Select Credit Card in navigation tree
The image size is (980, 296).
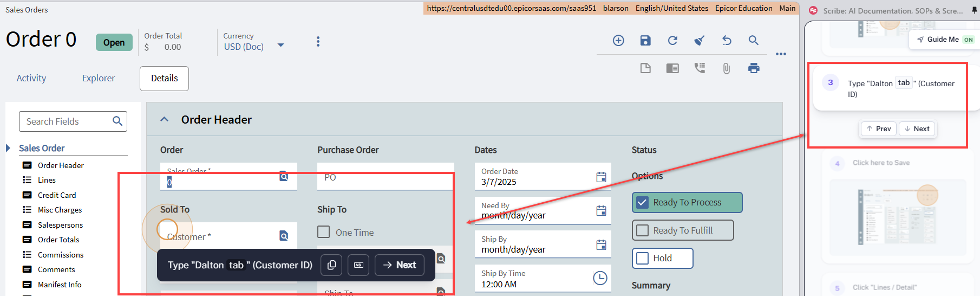tap(57, 195)
